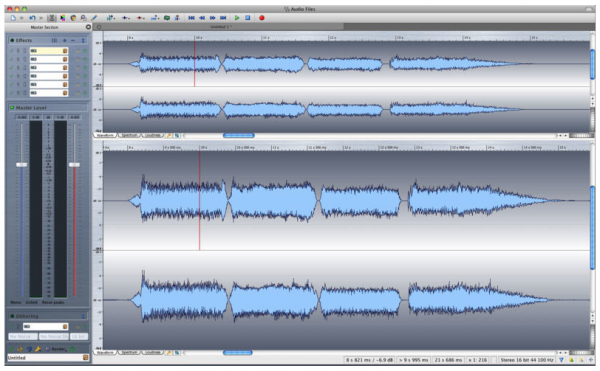The height and width of the screenshot is (371, 600).
Task: Skip to start of file
Action: click(x=191, y=18)
